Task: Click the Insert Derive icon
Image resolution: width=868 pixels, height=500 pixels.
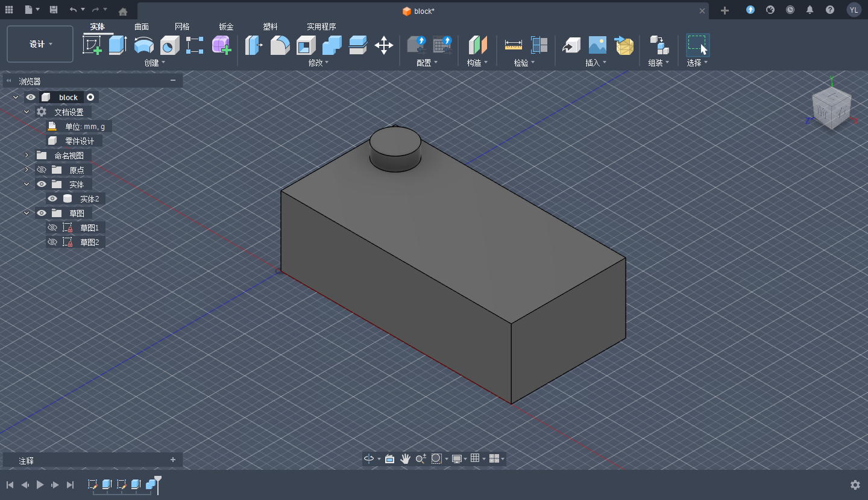Action: click(x=571, y=45)
